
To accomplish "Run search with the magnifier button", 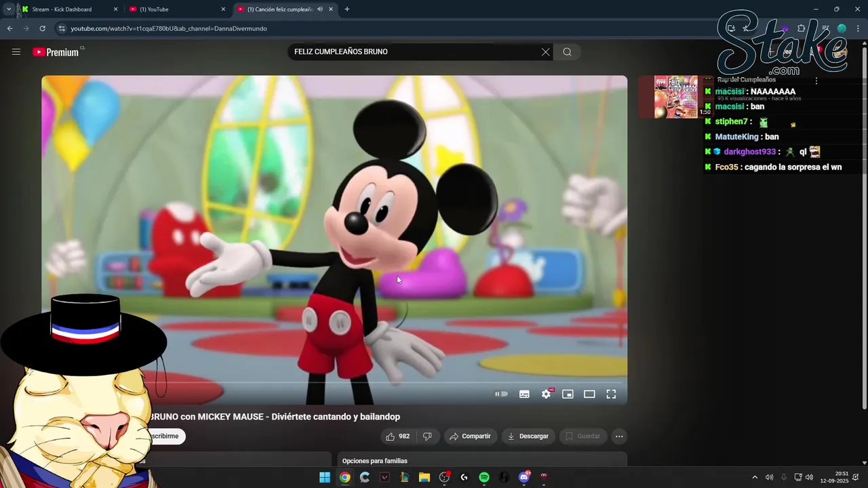I will tap(567, 52).
